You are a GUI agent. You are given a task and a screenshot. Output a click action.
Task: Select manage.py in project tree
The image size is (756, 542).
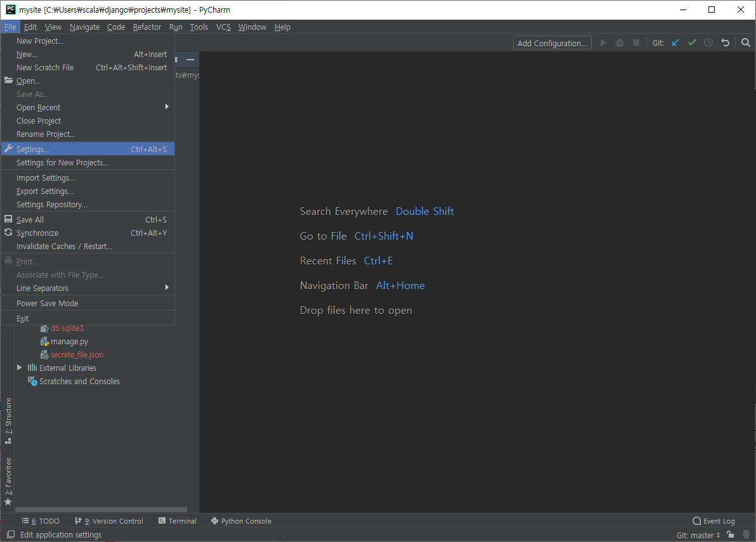(69, 342)
